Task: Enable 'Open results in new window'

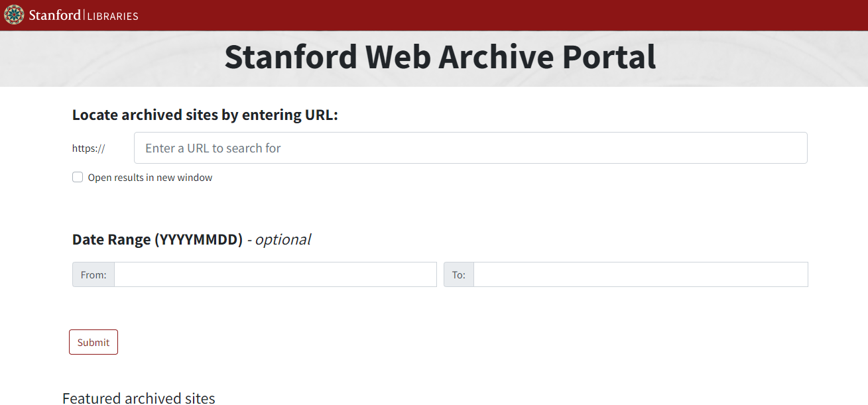Action: tap(78, 177)
